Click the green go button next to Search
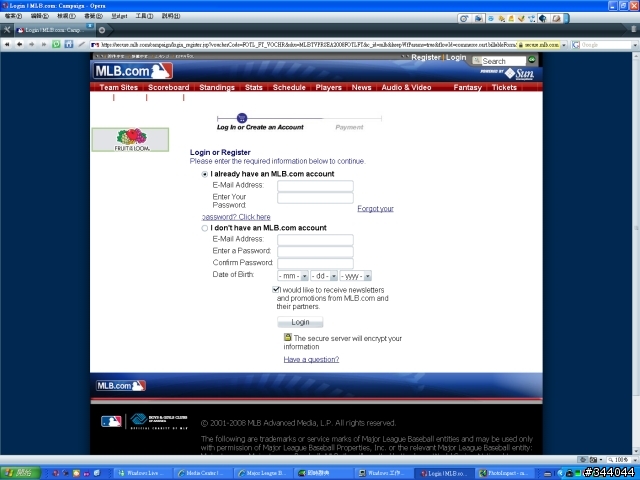The width and height of the screenshot is (640, 480). [x=531, y=60]
